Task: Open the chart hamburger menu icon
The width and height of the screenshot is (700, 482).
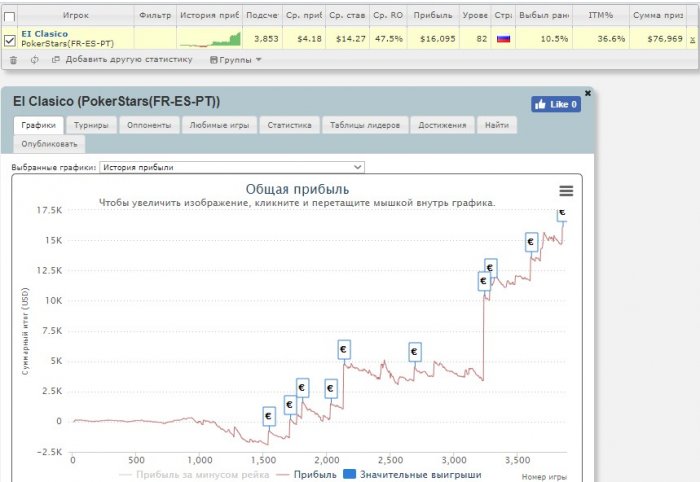Action: (x=566, y=191)
